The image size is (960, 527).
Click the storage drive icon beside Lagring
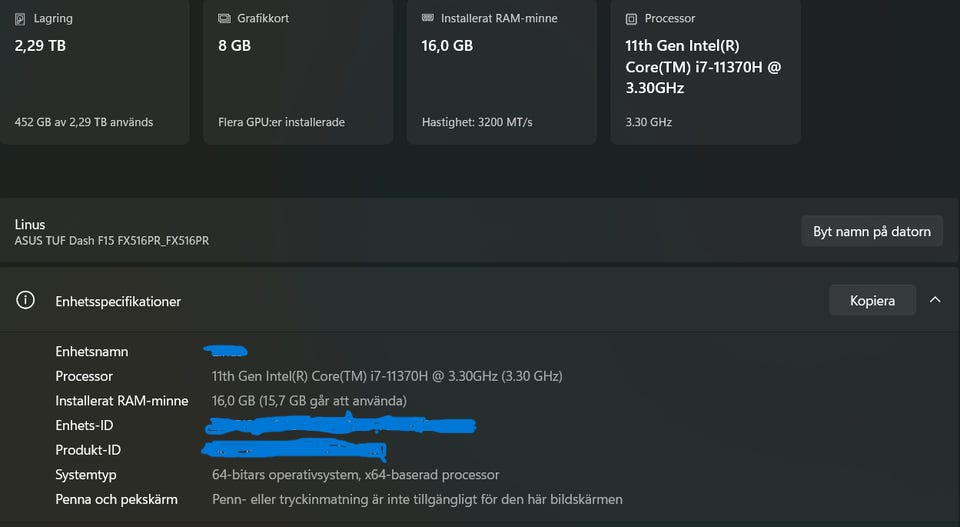click(x=20, y=19)
